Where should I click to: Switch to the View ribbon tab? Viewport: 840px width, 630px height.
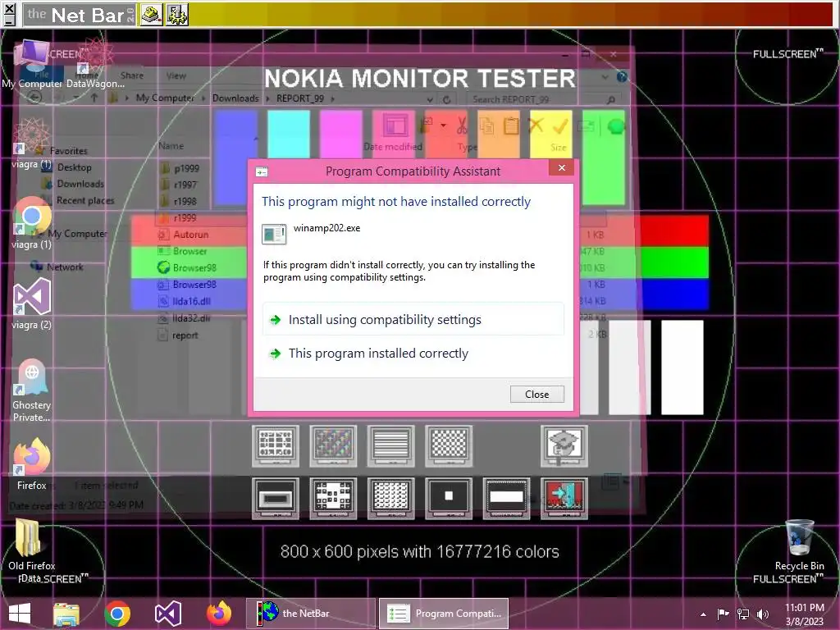point(176,76)
